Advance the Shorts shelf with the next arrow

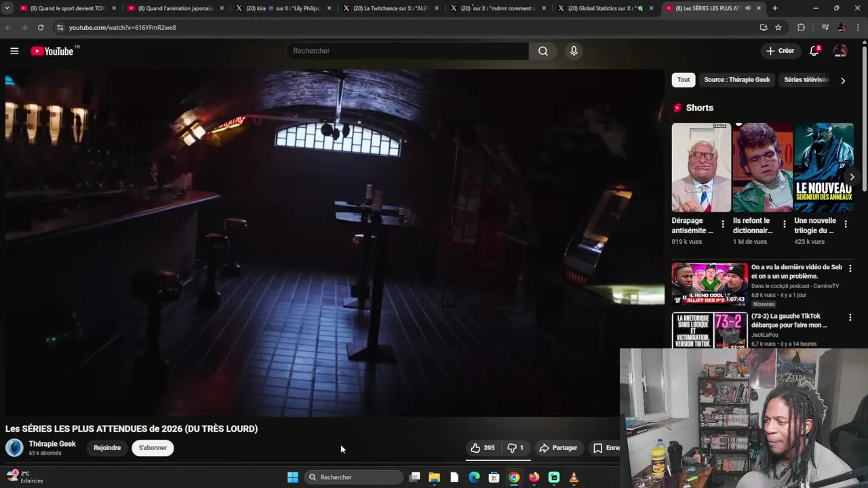pyautogui.click(x=852, y=177)
